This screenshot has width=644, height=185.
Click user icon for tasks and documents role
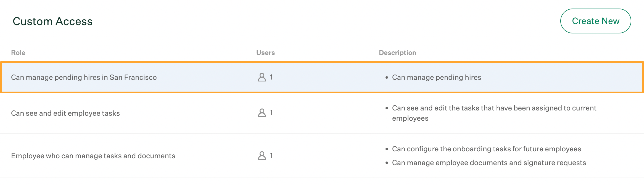click(262, 155)
